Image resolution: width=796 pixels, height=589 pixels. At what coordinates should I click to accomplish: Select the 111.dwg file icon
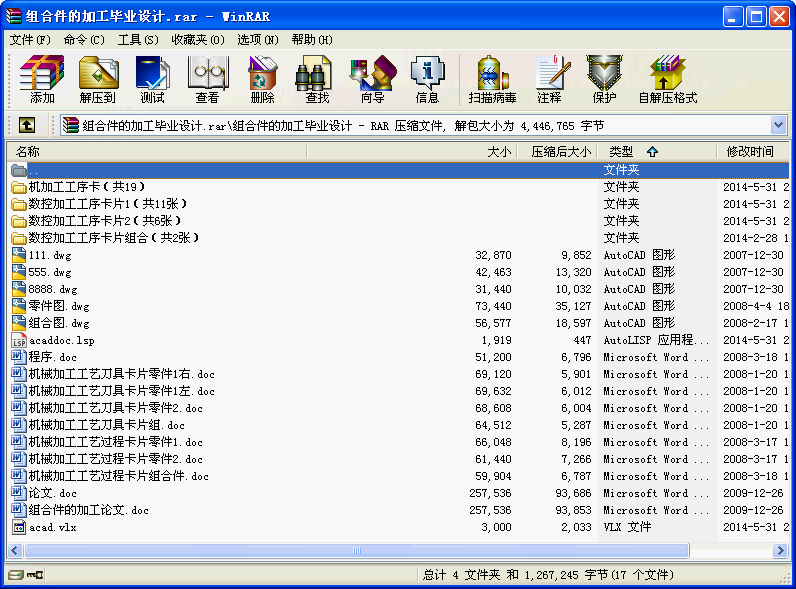coord(19,255)
